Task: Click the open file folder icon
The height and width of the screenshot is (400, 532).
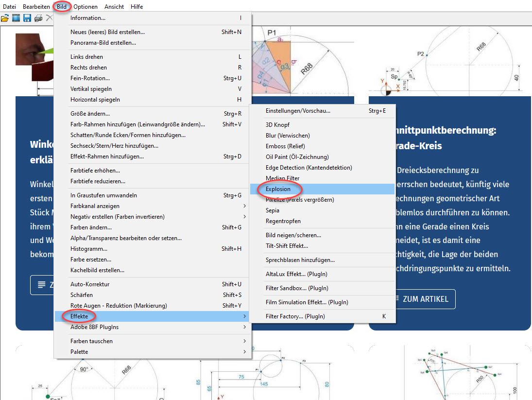Action: 5,18
